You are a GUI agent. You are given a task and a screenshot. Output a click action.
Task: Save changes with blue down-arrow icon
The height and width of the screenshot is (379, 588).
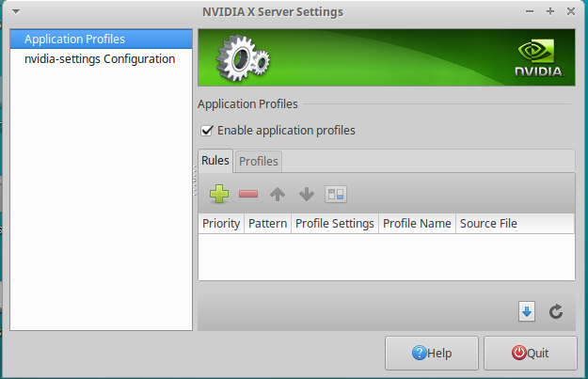[x=527, y=311]
